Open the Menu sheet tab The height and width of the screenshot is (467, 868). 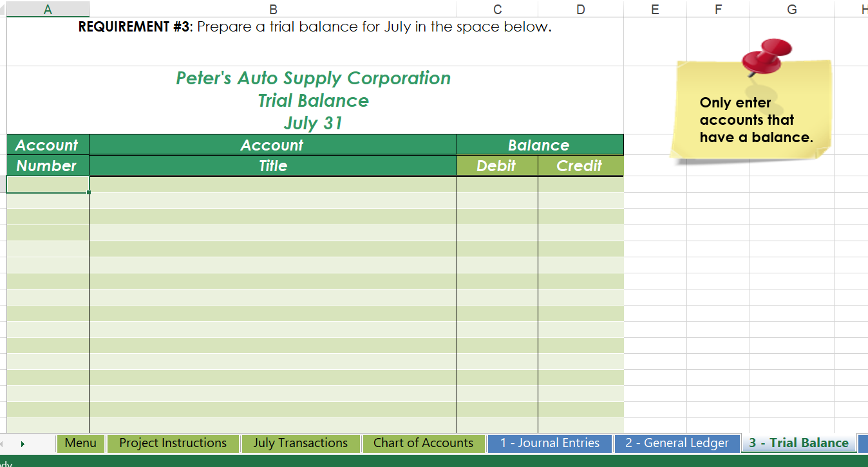[x=80, y=443]
